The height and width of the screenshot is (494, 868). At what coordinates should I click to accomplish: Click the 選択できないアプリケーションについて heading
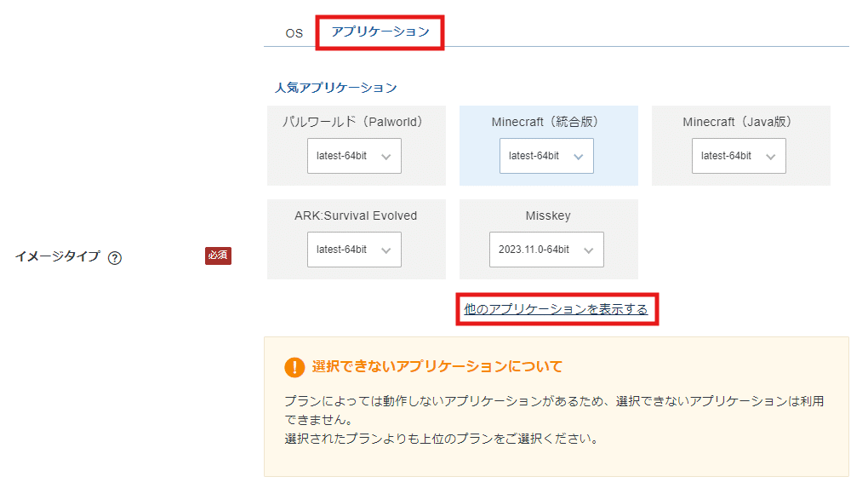(x=437, y=366)
